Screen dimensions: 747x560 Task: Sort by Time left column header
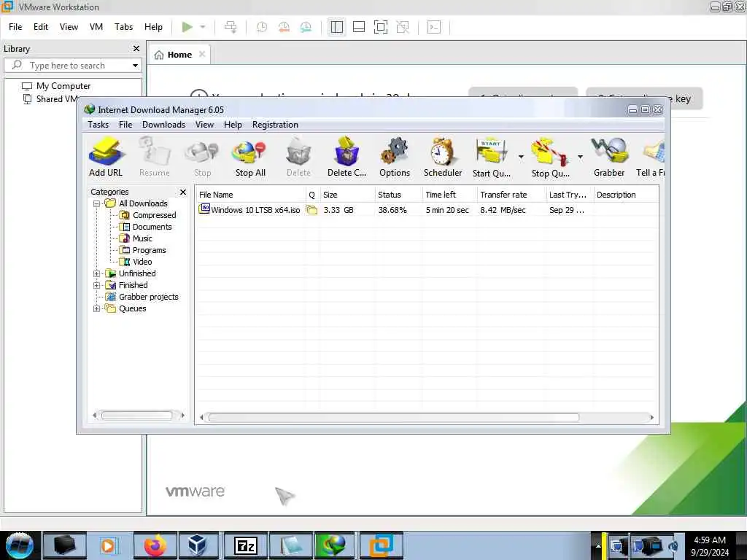click(449, 195)
